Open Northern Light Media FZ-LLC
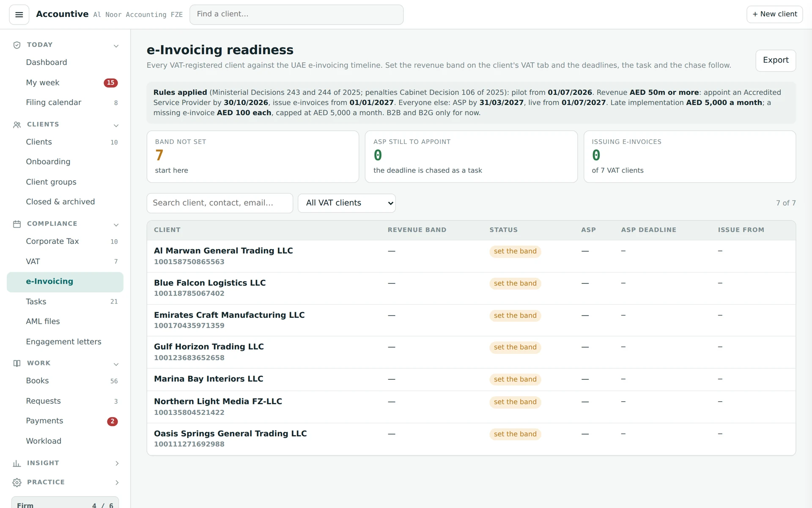Viewport: 812px width, 508px height. pos(218,402)
